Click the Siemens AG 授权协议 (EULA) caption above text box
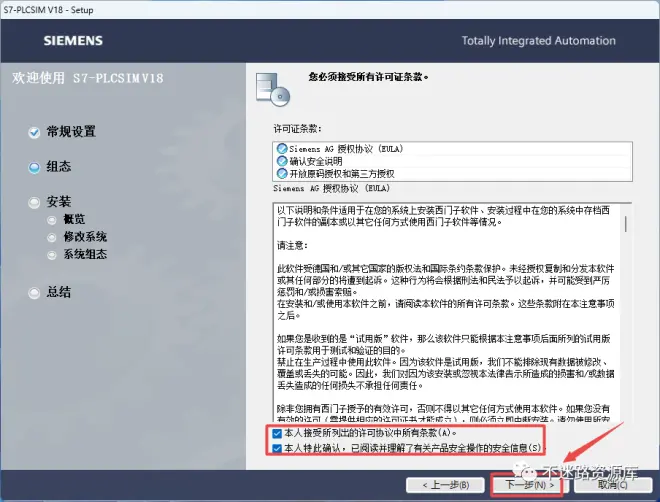Screen dimensions: 660x502 coord(332,189)
